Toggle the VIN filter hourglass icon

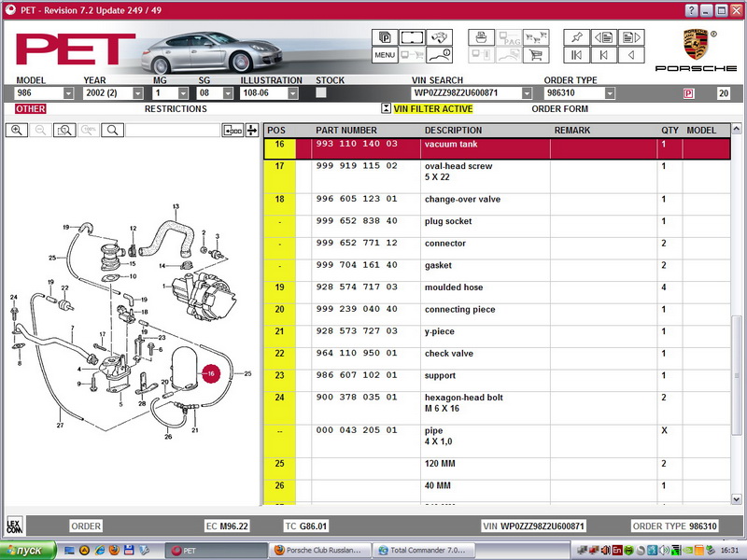[x=386, y=108]
